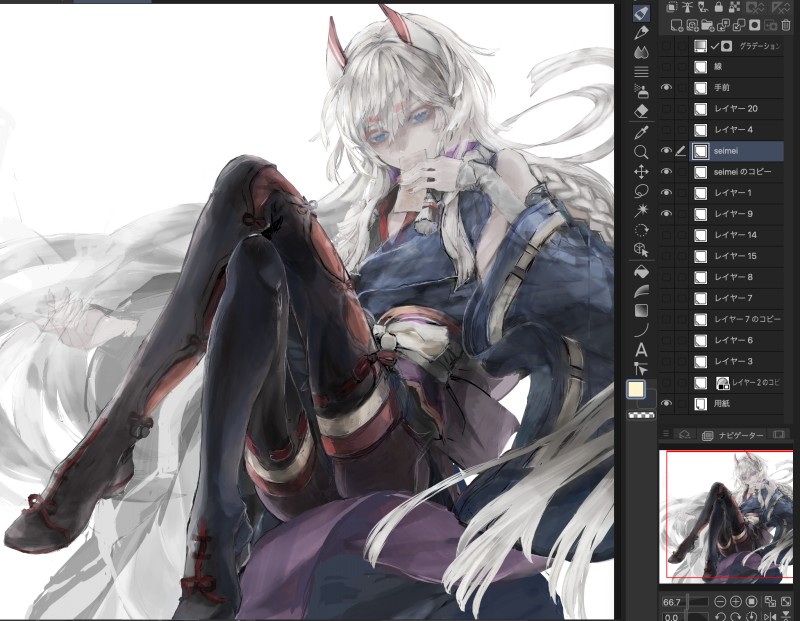Click the Create layer mask icon
This screenshot has width=800, height=621.
[x=755, y=25]
